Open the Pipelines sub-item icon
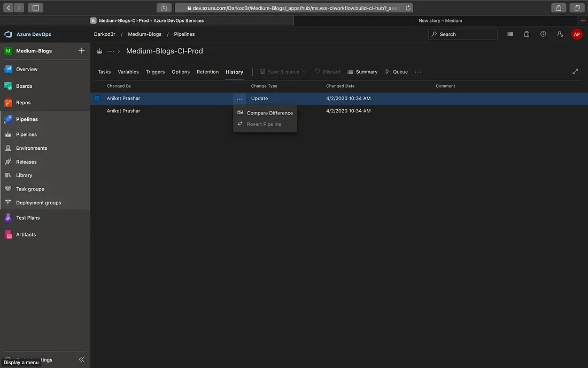Viewport: 588px width, 368px height. click(x=8, y=134)
